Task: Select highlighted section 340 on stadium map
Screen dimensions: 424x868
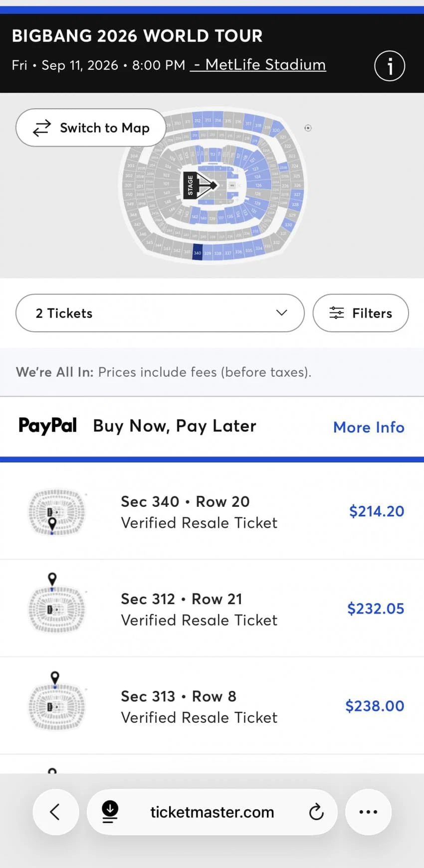Action: point(197,252)
